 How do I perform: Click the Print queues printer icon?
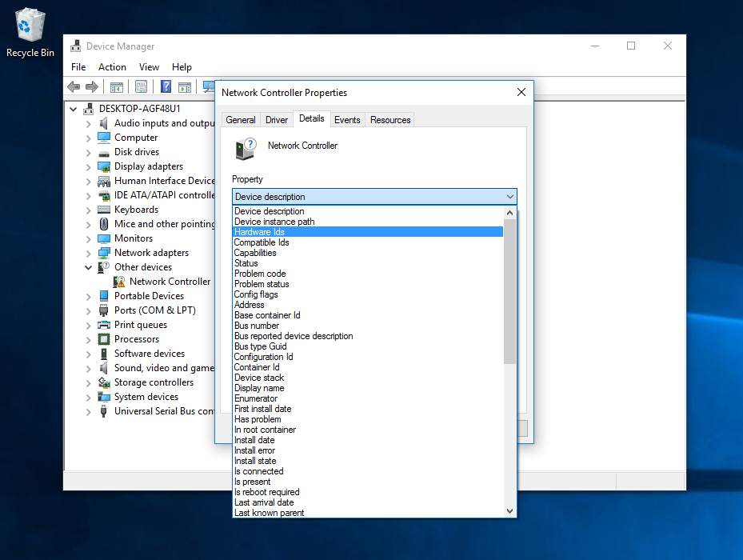point(103,325)
